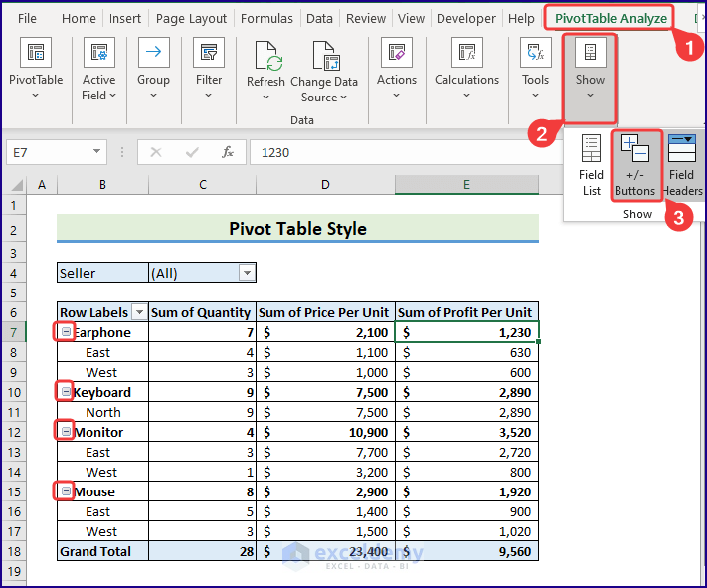Open the Page Layout tab
Image resolution: width=707 pixels, height=588 pixels.
[x=191, y=18]
